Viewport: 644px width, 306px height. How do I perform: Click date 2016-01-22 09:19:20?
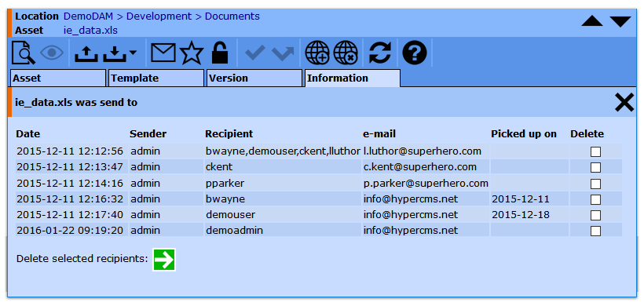70,231
